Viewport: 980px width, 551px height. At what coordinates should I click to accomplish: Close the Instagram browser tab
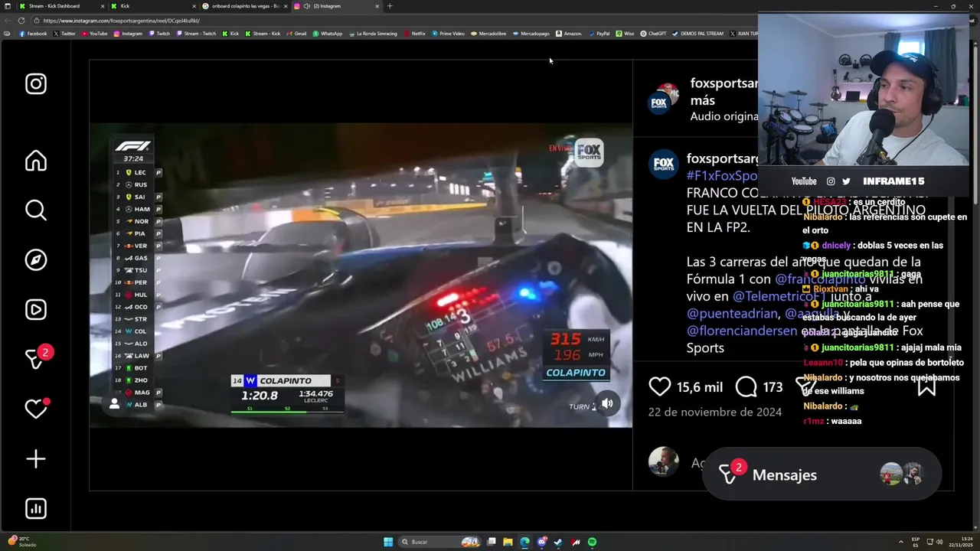(x=377, y=6)
